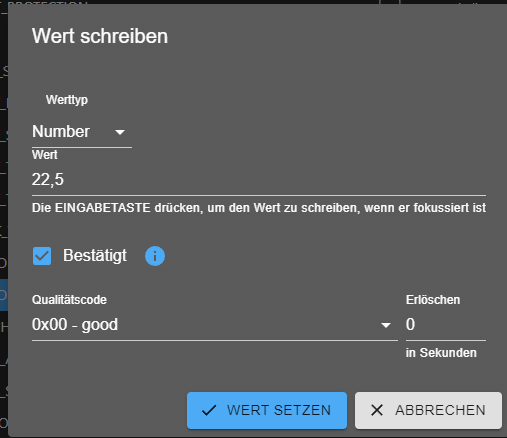Click the in Sekunden helper text
The height and width of the screenshot is (438, 507).
[x=441, y=353]
